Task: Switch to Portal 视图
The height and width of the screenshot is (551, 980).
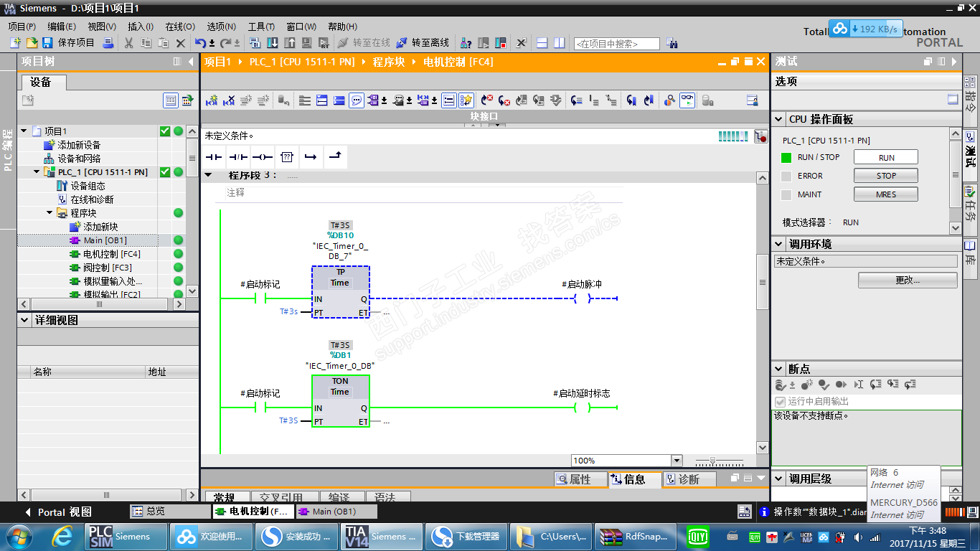Action: (58, 512)
